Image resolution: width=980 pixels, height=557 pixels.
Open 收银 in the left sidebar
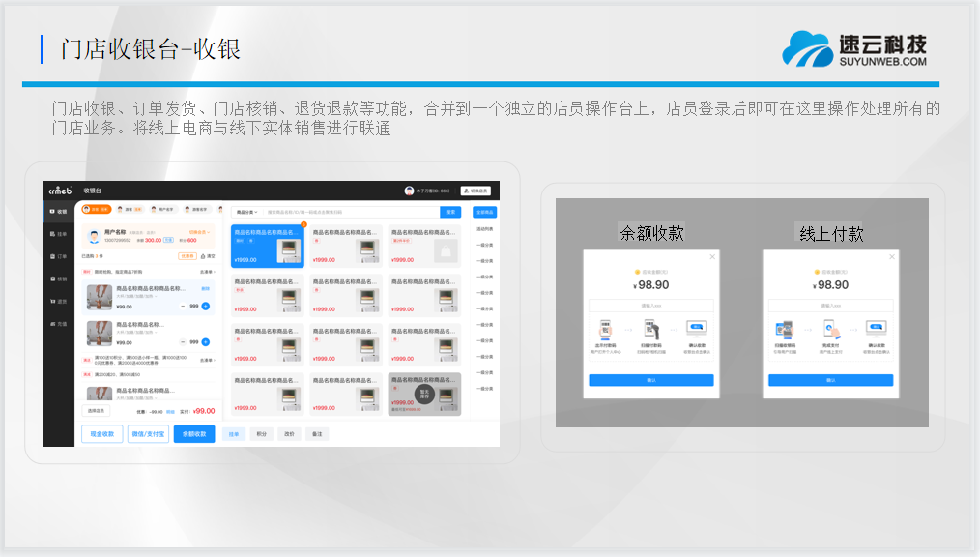(59, 211)
